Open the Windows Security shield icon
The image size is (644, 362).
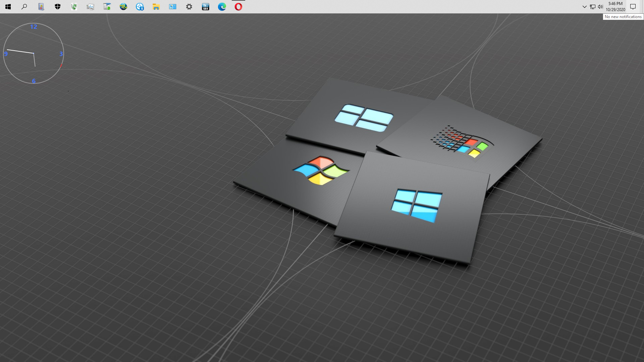coord(58,7)
